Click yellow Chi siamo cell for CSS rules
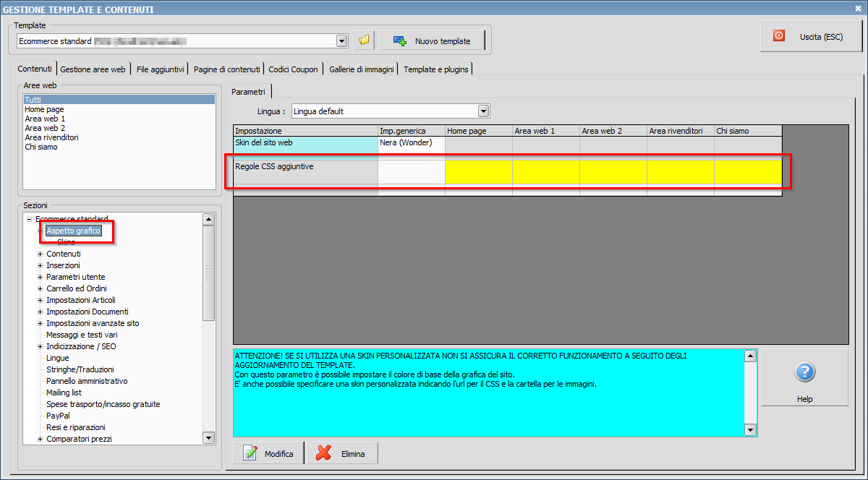 tap(747, 172)
